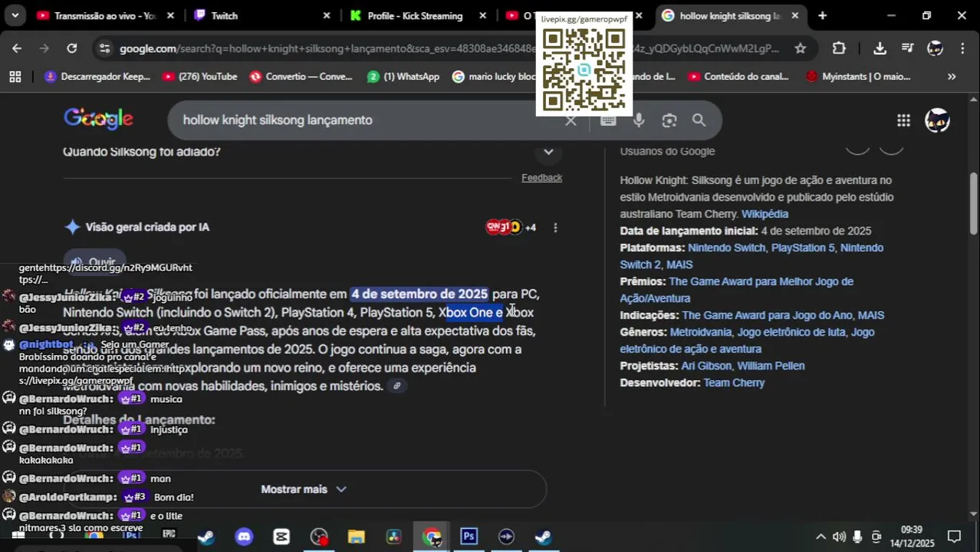
Task: Open the Windows notification center
Action: (954, 537)
